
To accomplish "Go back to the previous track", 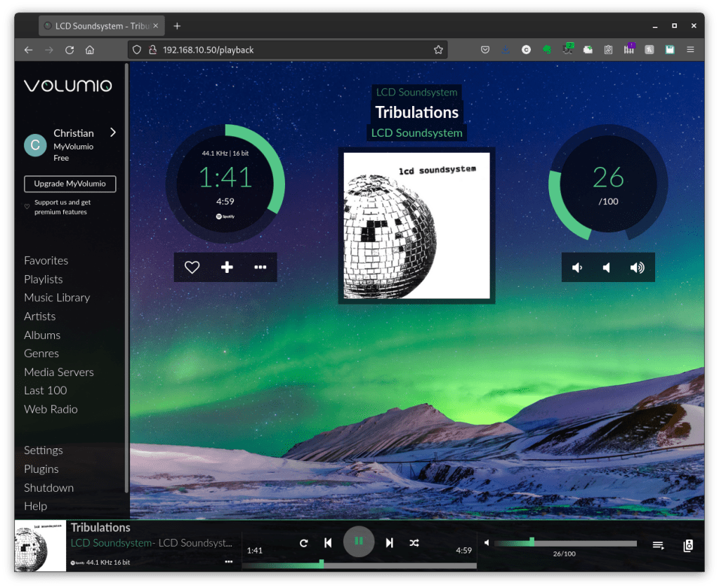I will [328, 542].
